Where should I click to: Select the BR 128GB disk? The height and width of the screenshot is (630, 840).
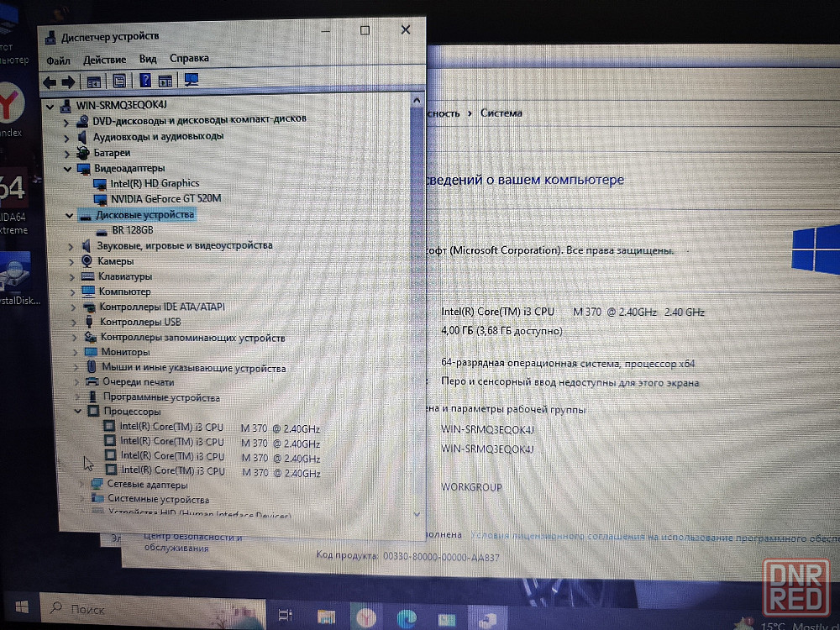click(x=133, y=230)
